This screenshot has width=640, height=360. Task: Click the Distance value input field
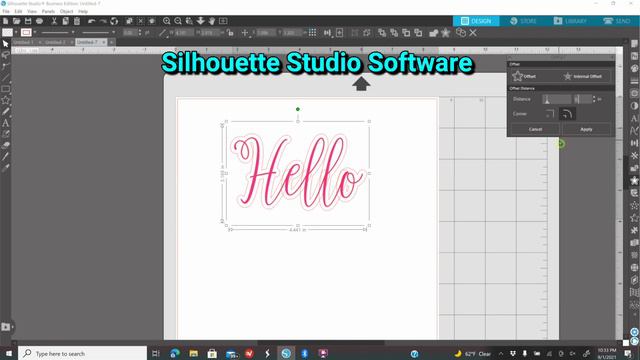tap(582, 99)
